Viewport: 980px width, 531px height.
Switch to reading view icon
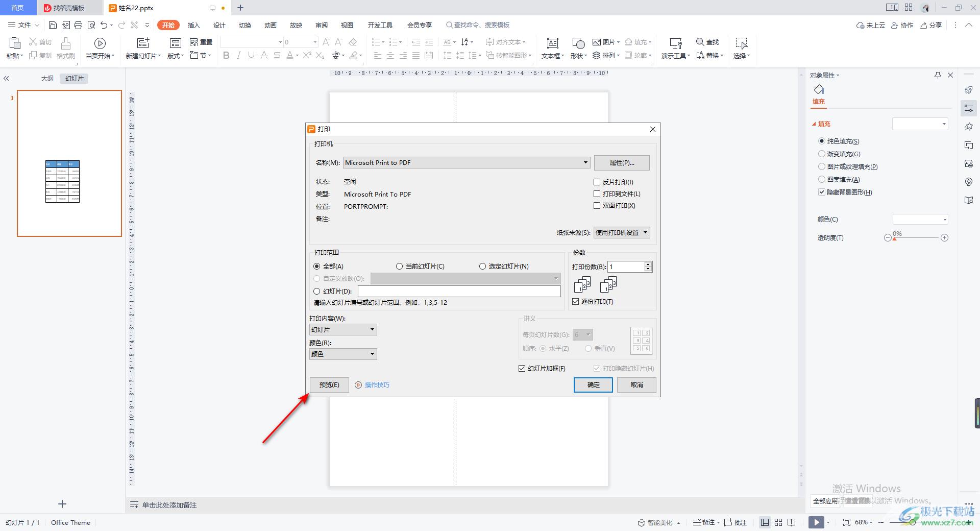pos(792,522)
